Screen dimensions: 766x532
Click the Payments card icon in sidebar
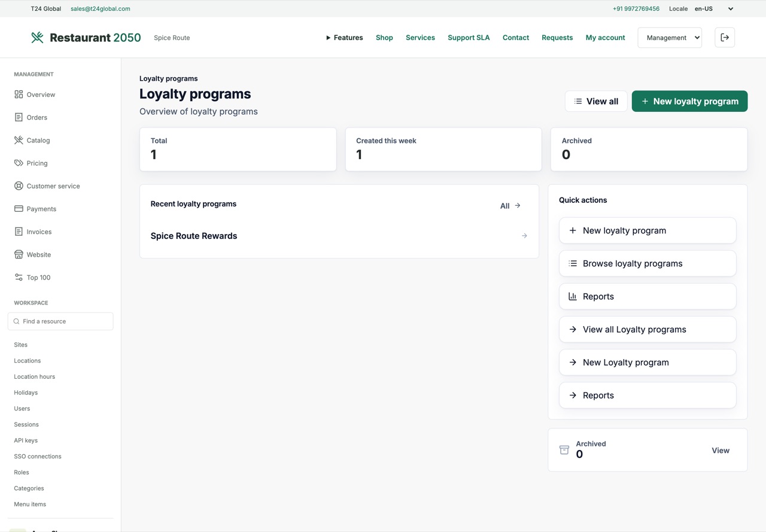(19, 209)
